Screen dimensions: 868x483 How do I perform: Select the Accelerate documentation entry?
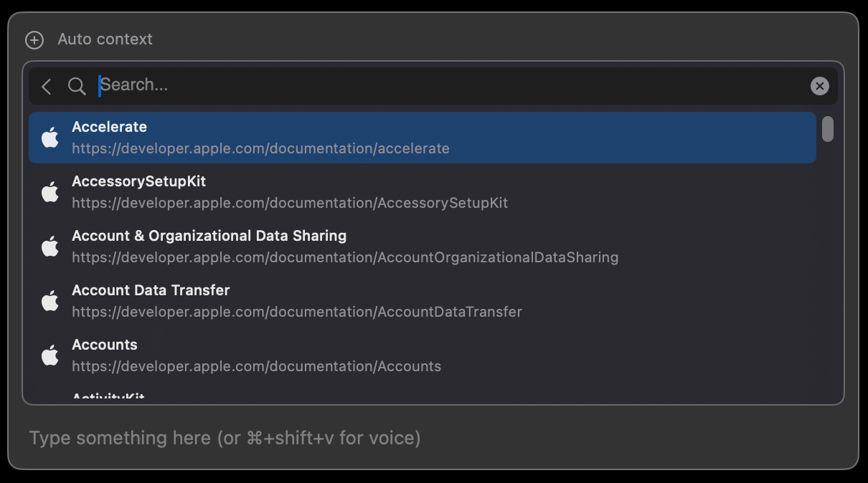422,138
